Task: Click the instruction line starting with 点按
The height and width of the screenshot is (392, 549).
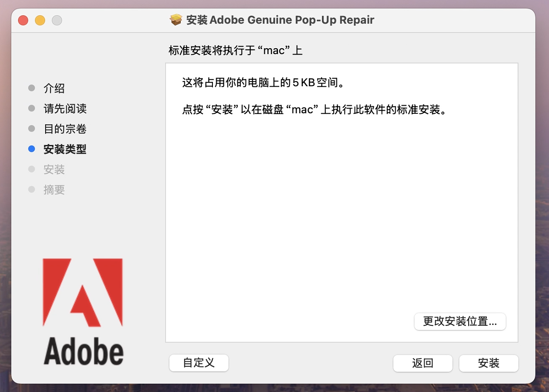Action: click(x=314, y=110)
